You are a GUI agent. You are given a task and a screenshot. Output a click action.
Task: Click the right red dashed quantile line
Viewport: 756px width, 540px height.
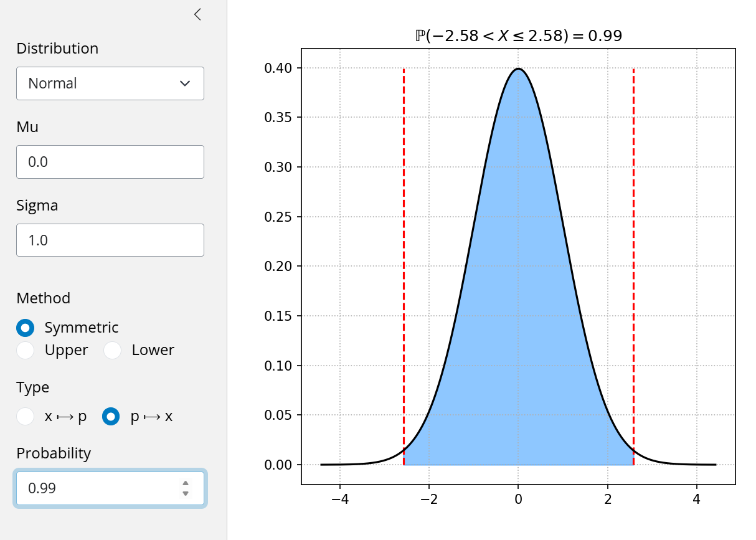click(633, 249)
